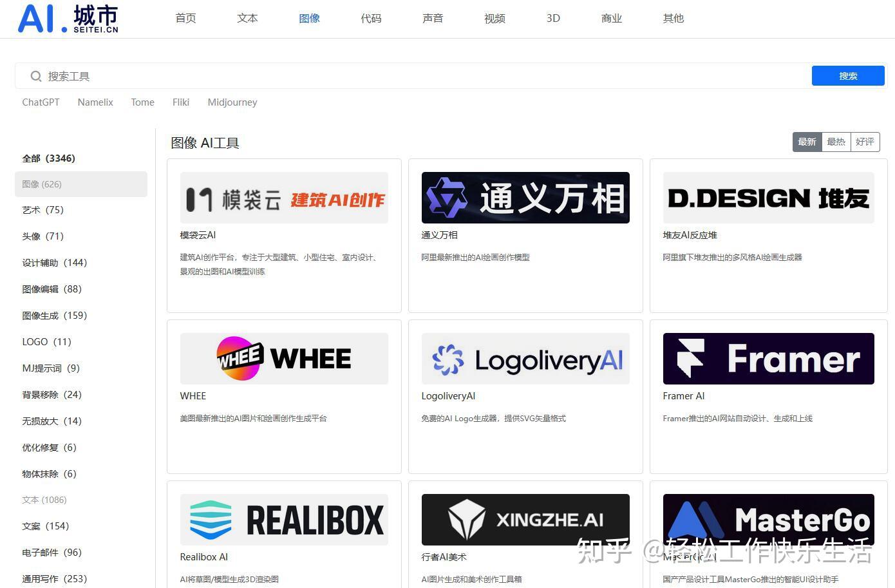This screenshot has height=588, width=895.
Task: Open the 3D navigation tab
Action: tap(553, 18)
